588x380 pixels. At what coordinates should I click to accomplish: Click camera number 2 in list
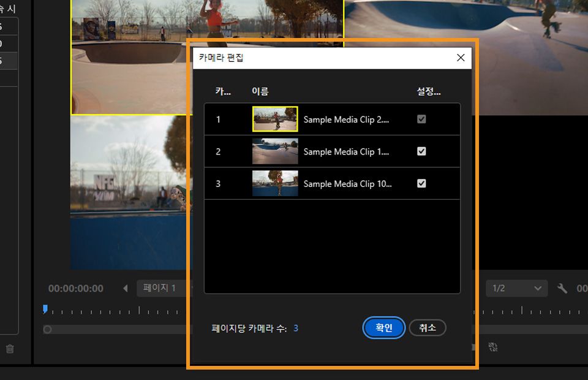tap(218, 152)
